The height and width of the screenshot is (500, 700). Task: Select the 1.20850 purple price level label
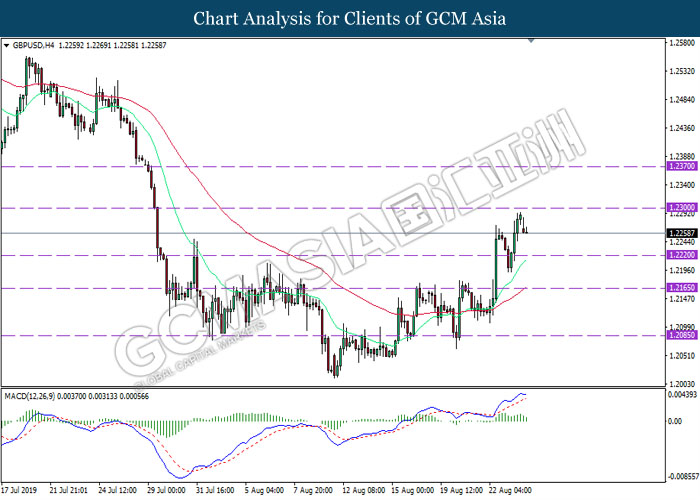[682, 335]
